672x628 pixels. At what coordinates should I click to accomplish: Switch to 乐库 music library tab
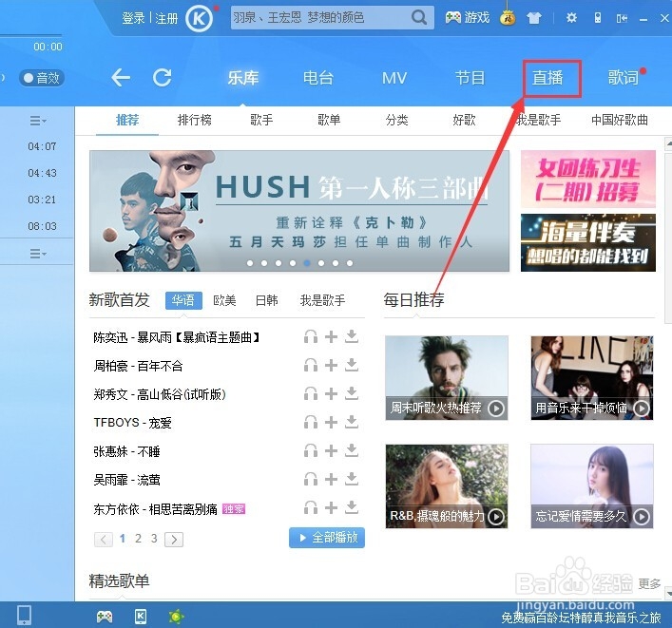click(x=243, y=78)
